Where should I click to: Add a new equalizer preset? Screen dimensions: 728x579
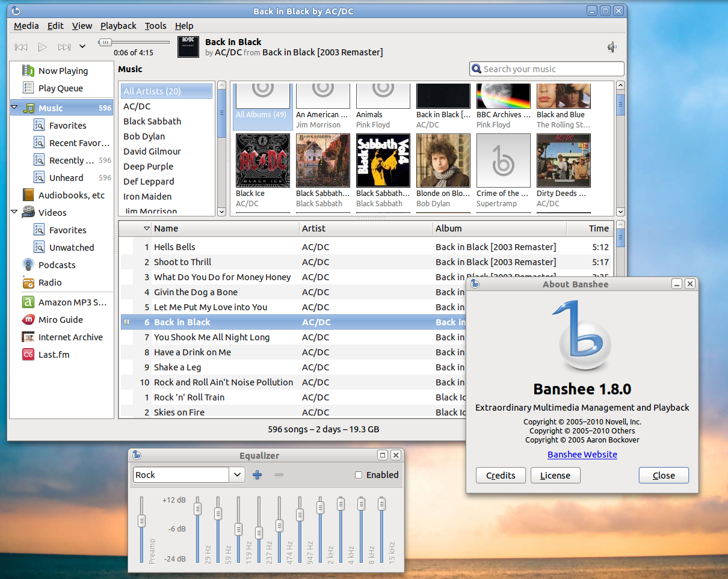click(257, 474)
